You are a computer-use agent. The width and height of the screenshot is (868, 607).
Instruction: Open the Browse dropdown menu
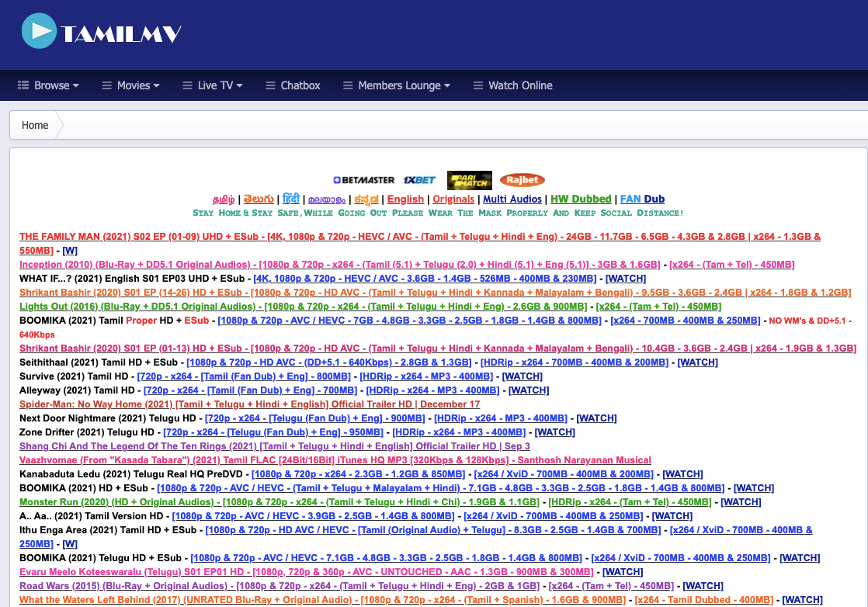[48, 85]
